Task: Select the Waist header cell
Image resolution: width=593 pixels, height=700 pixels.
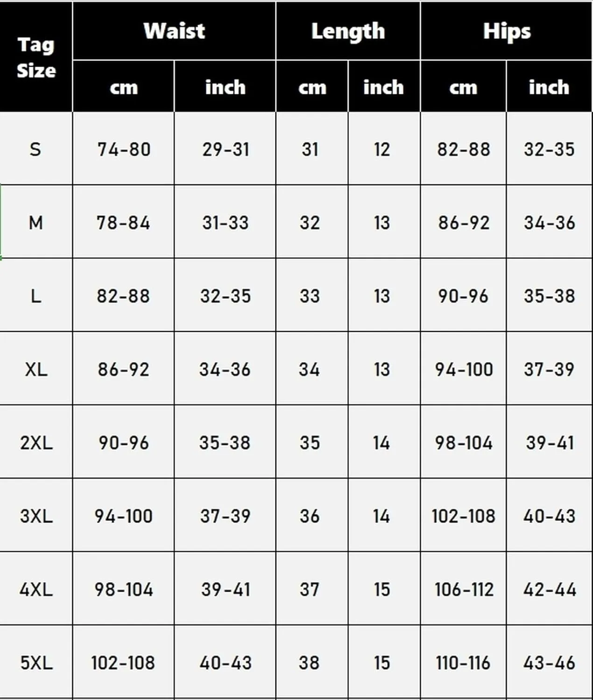Action: (174, 31)
